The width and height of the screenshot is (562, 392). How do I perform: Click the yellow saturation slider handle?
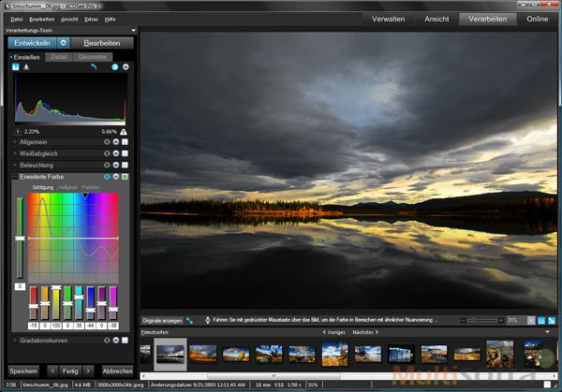[x=56, y=287]
